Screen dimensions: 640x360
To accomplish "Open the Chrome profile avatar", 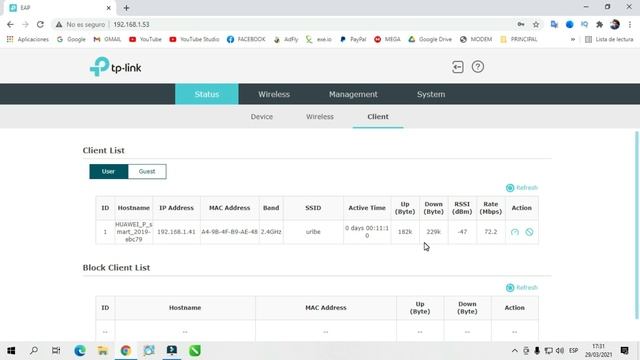I will [615, 24].
